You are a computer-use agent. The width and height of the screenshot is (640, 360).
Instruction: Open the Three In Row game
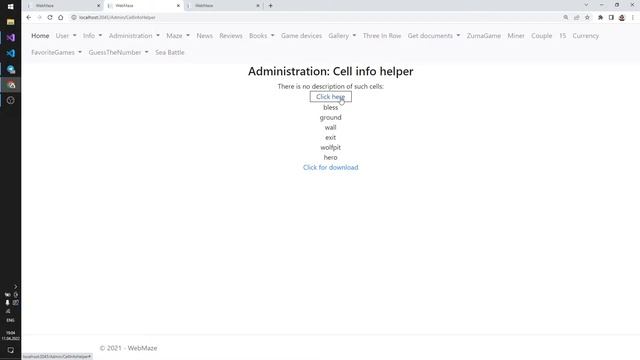[382, 36]
